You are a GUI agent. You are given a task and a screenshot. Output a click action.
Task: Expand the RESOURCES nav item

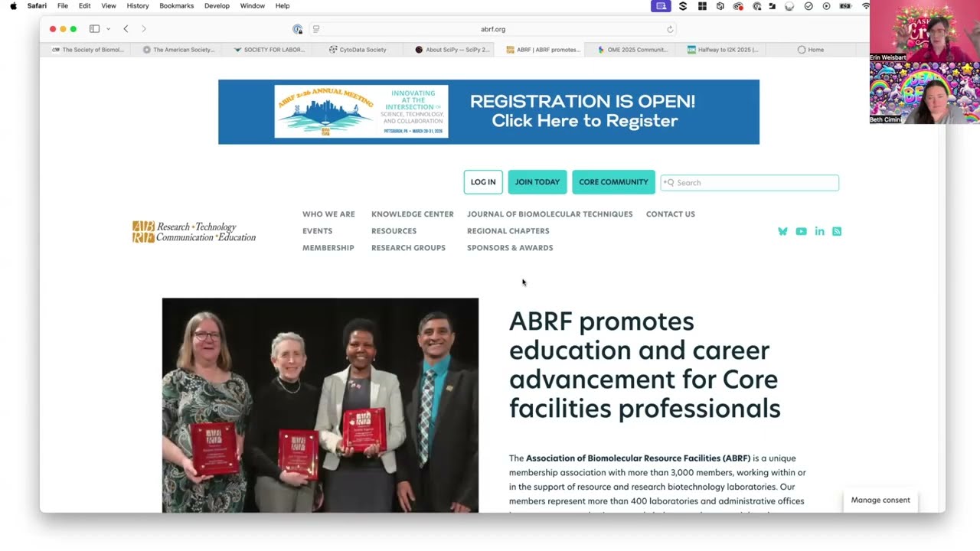click(394, 231)
